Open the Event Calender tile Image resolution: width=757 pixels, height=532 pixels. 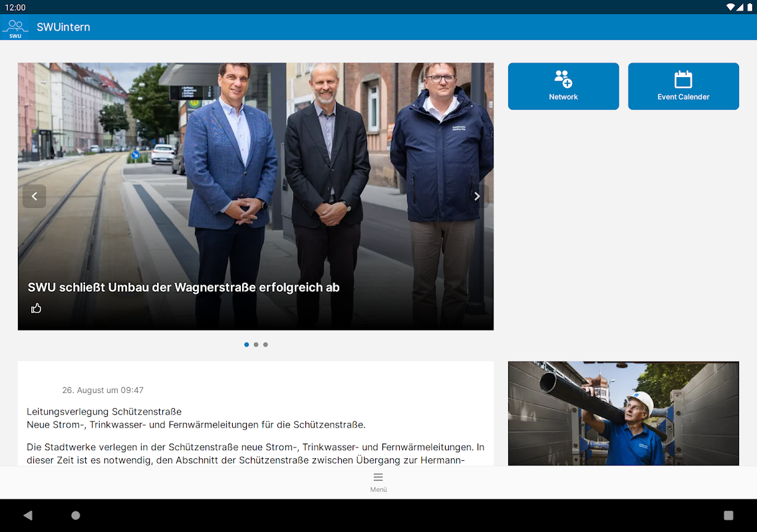(683, 86)
